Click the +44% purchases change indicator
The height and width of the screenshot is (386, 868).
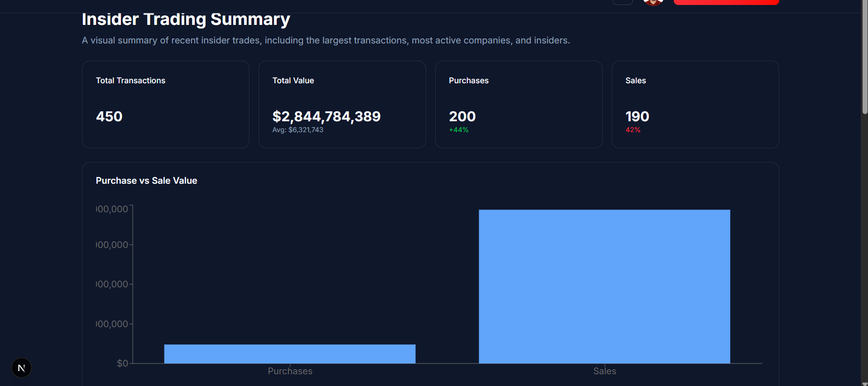tap(458, 129)
